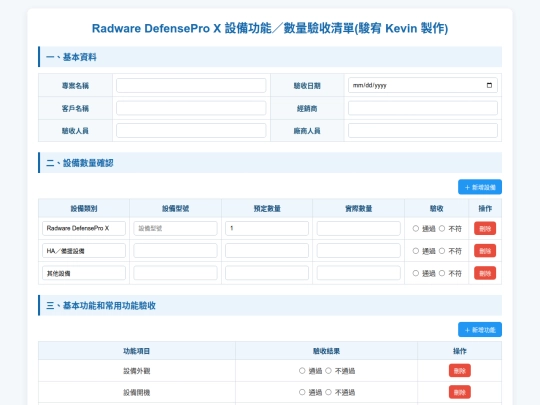The height and width of the screenshot is (405, 540).
Task: Delete the 設備外觀 function row
Action: click(459, 371)
